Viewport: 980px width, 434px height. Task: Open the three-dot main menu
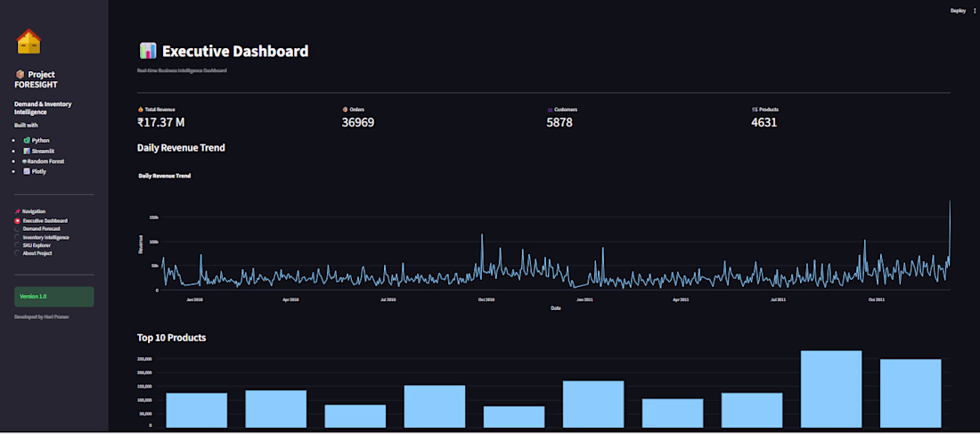tap(975, 11)
